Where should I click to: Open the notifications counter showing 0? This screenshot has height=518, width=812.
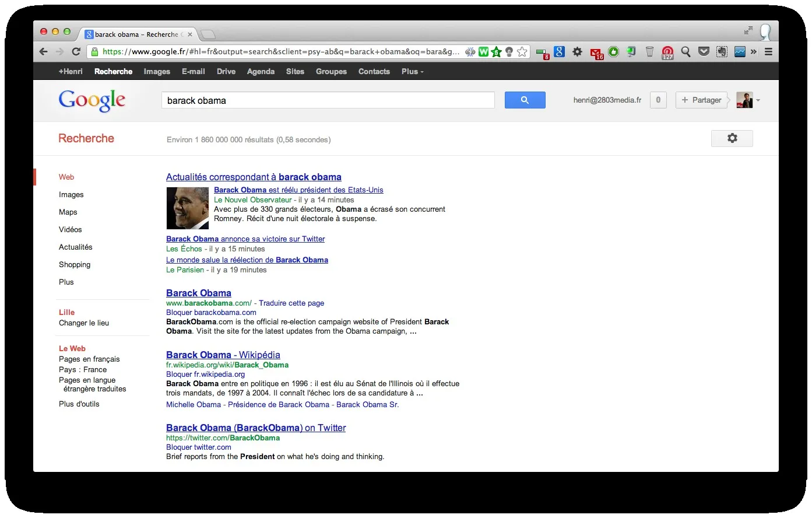(658, 100)
